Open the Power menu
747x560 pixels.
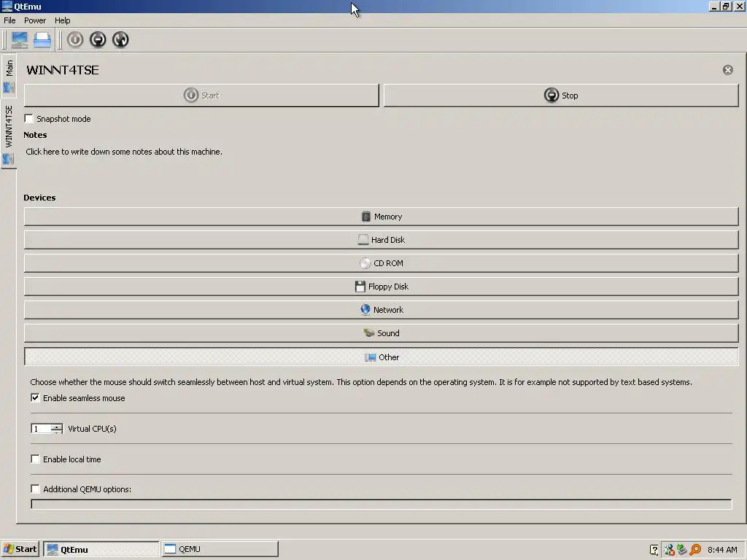coord(35,20)
